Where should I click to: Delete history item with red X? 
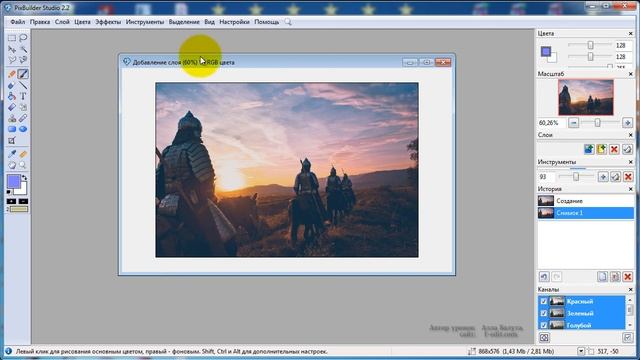point(628,277)
